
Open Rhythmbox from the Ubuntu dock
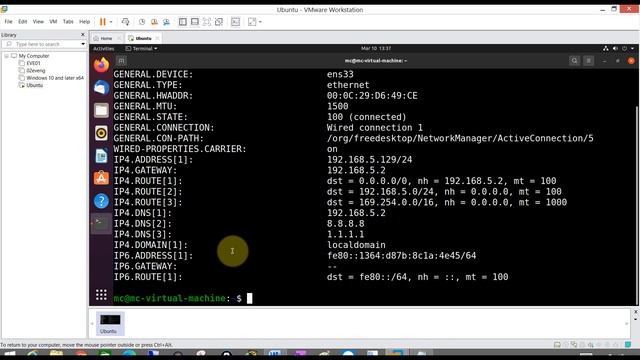[x=101, y=133]
